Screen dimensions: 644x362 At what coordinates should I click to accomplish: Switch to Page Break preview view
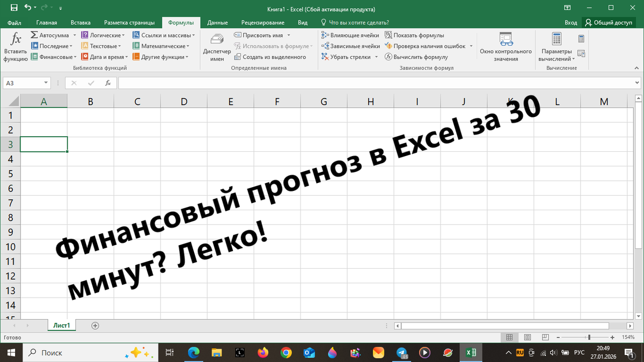pos(545,337)
